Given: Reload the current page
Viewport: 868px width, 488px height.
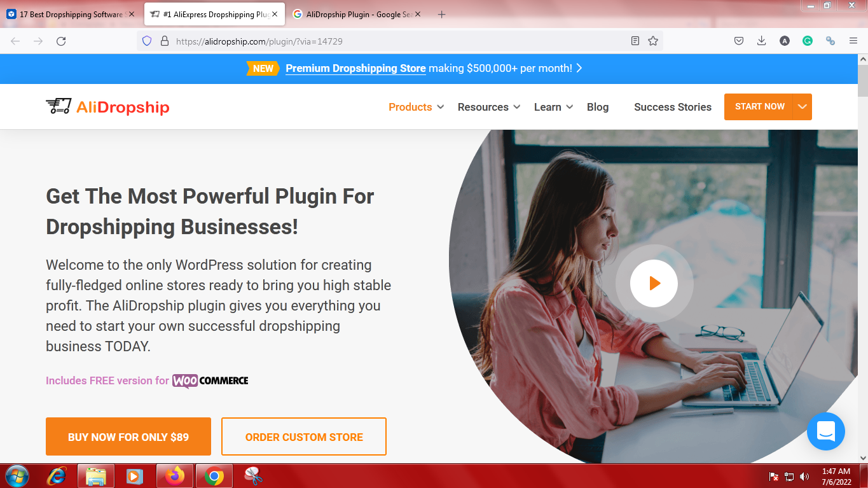Looking at the screenshot, I should [61, 41].
